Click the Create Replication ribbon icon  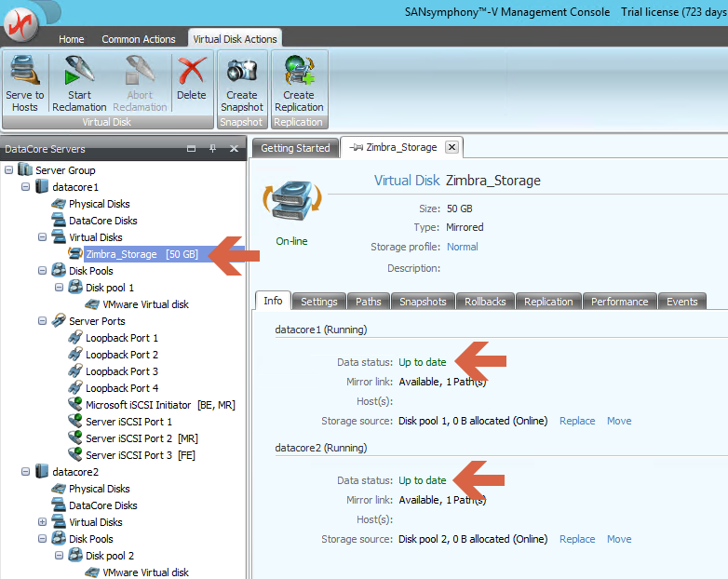point(299,71)
